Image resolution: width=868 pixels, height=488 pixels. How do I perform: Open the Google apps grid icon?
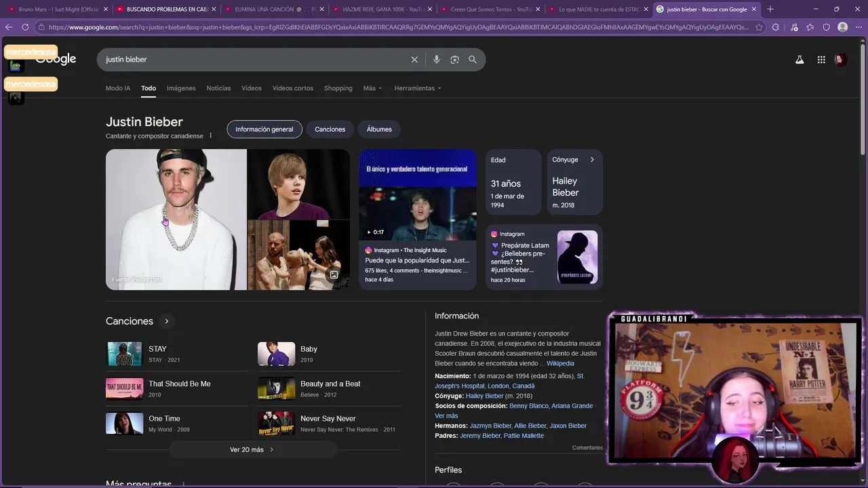click(x=821, y=60)
